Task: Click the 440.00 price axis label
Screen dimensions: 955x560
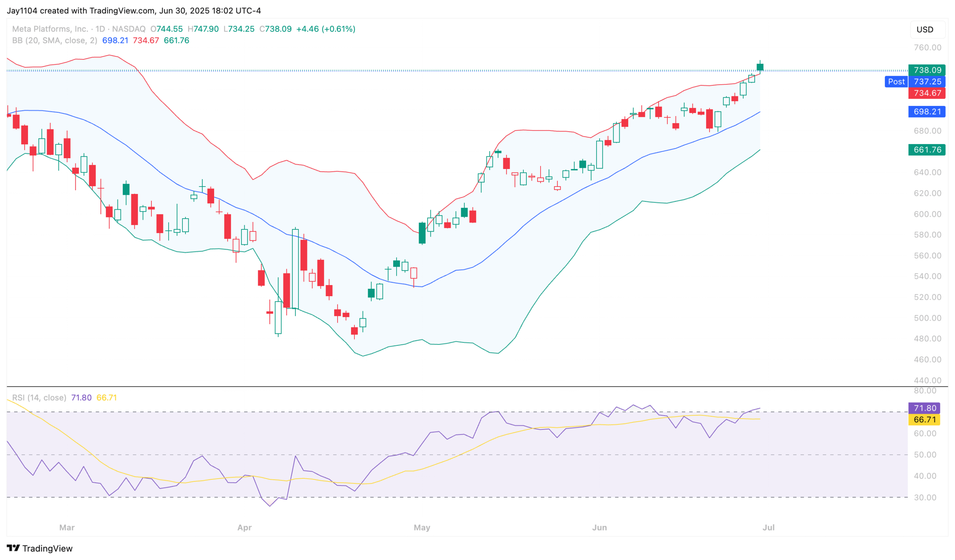Action: [x=927, y=381]
